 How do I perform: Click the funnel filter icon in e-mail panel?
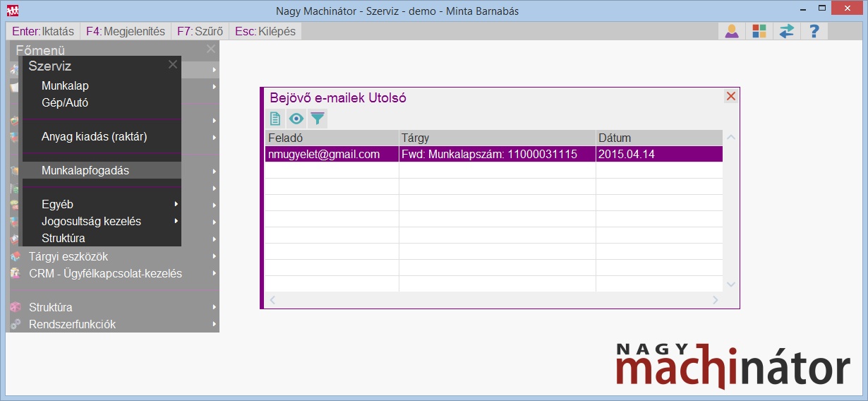(318, 119)
